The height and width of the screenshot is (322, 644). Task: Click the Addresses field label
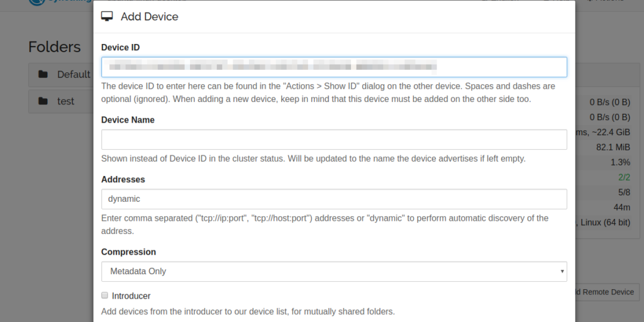click(x=123, y=179)
